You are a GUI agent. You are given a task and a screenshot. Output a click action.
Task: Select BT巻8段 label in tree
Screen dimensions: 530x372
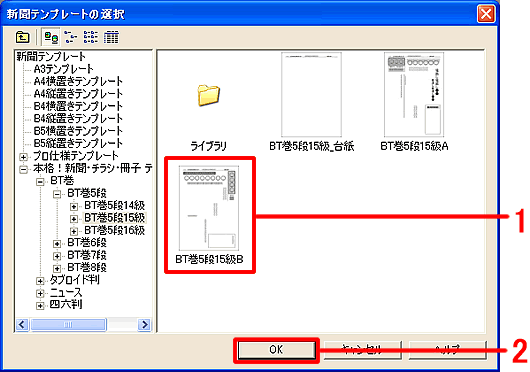pos(87,268)
